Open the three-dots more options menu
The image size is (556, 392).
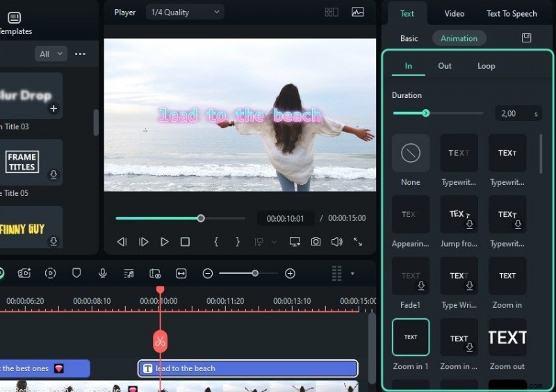tap(80, 54)
